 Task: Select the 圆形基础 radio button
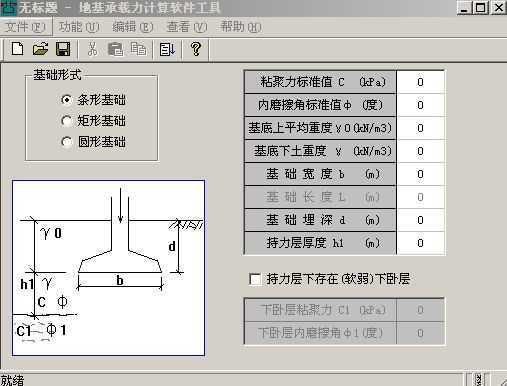(x=66, y=142)
